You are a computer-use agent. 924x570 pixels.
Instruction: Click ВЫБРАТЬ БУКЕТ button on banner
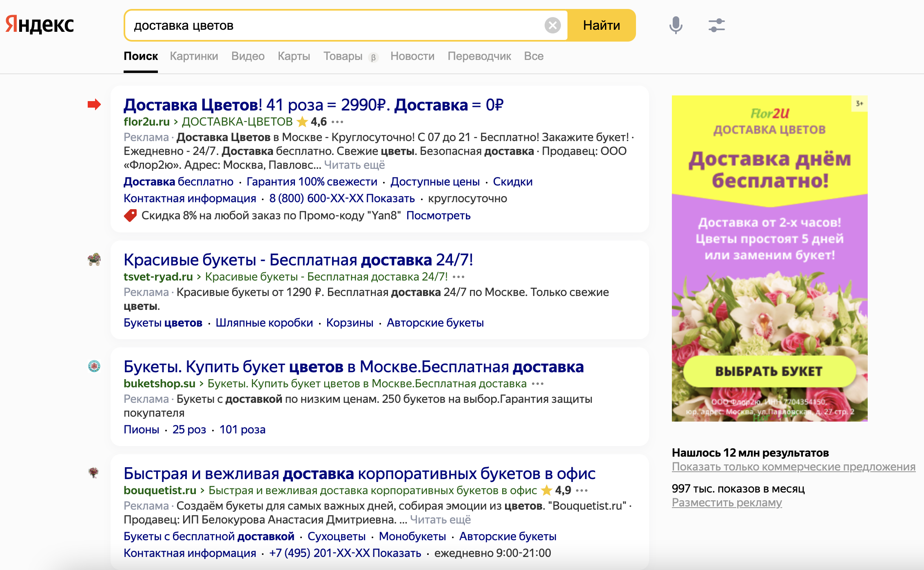(x=769, y=371)
